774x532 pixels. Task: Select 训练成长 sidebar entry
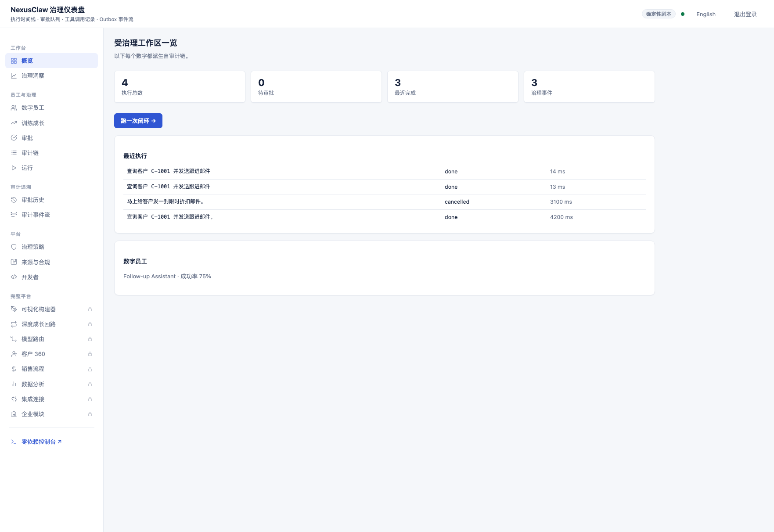[x=51, y=123]
